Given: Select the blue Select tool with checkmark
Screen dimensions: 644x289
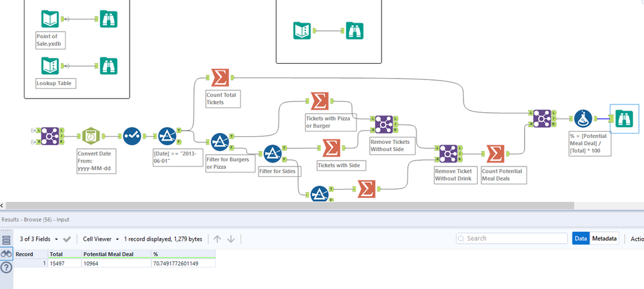Looking at the screenshot, I should pyautogui.click(x=132, y=136).
